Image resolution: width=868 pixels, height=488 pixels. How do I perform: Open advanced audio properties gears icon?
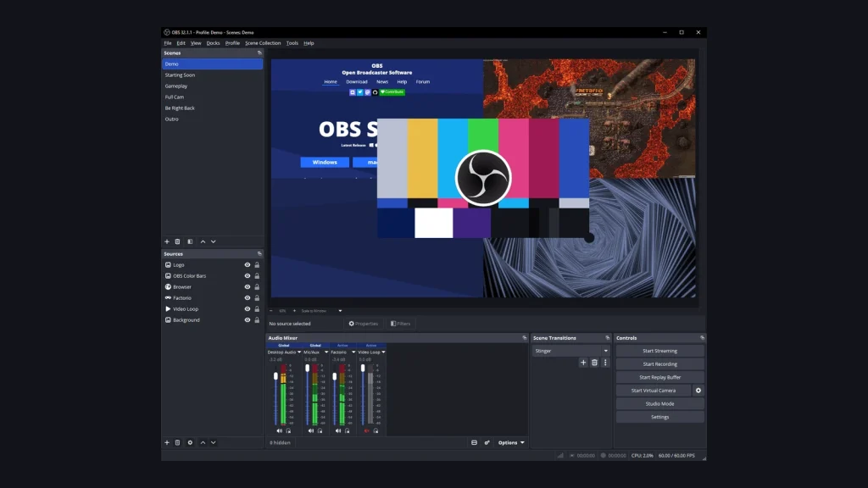[x=487, y=442]
